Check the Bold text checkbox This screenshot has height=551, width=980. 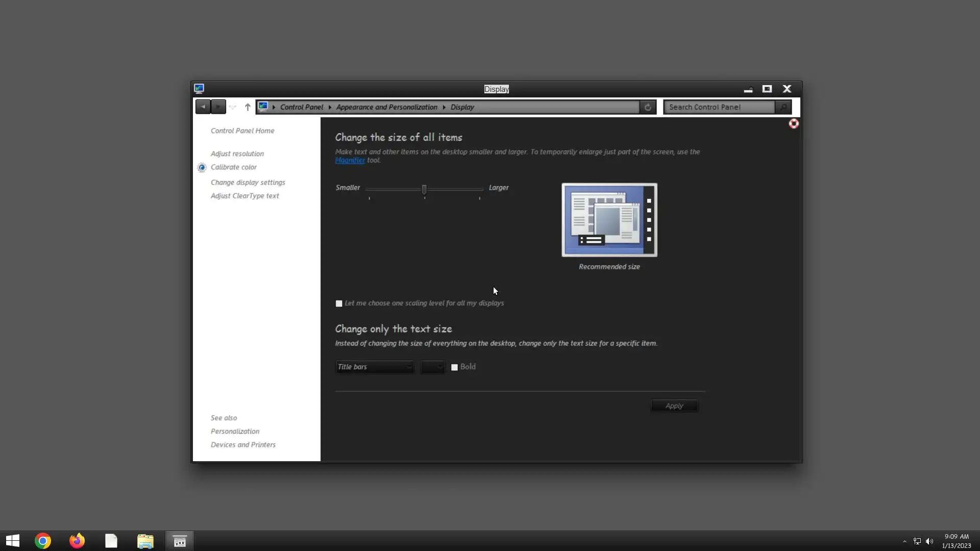coord(454,367)
